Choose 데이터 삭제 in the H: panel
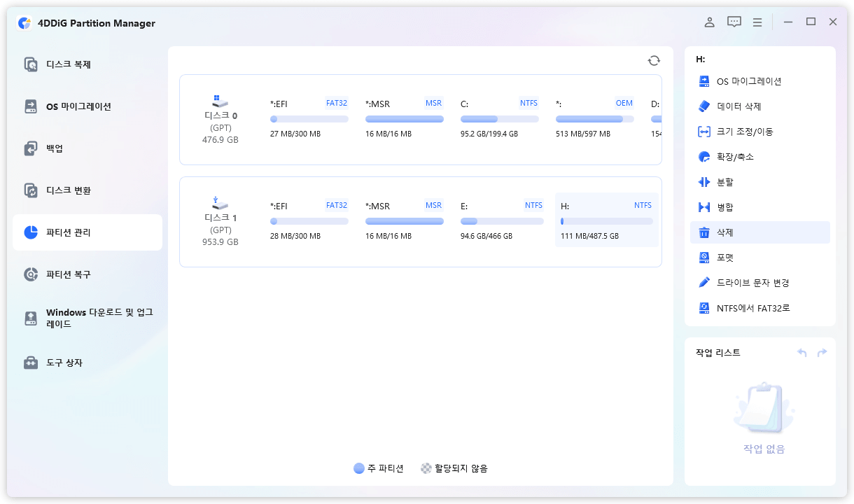Screen dimensions: 854x504 pyautogui.click(x=738, y=106)
